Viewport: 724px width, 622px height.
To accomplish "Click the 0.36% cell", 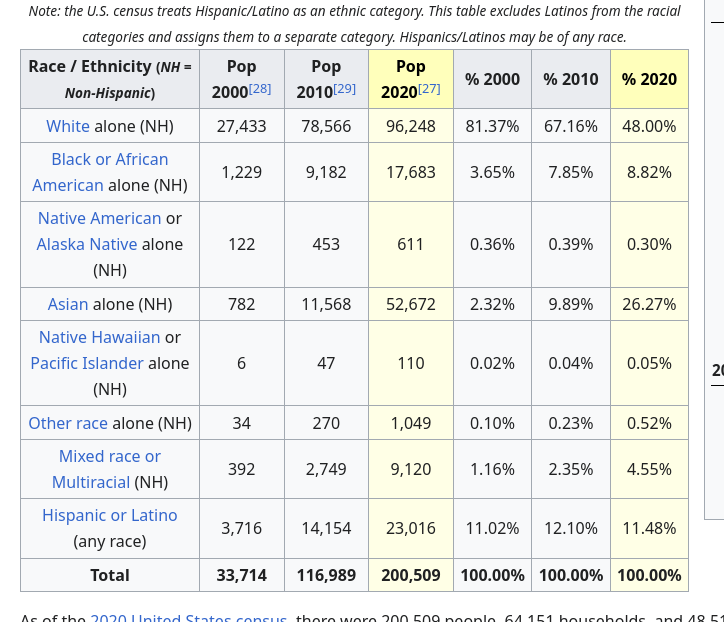I will coord(492,244).
